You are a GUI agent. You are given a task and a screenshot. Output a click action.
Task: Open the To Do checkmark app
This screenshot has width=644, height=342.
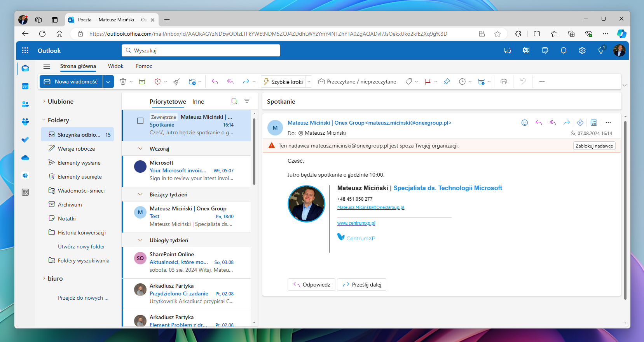pyautogui.click(x=25, y=140)
